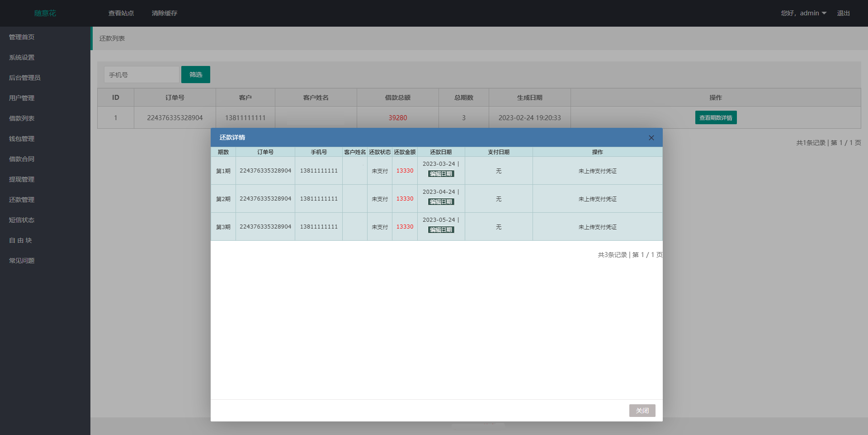Open 系统设置 in sidebar
This screenshot has height=435, width=868.
22,57
